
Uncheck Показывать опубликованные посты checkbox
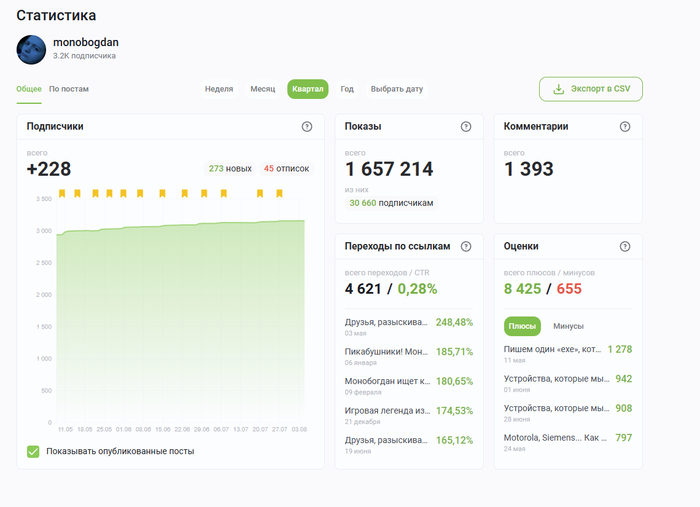34,451
